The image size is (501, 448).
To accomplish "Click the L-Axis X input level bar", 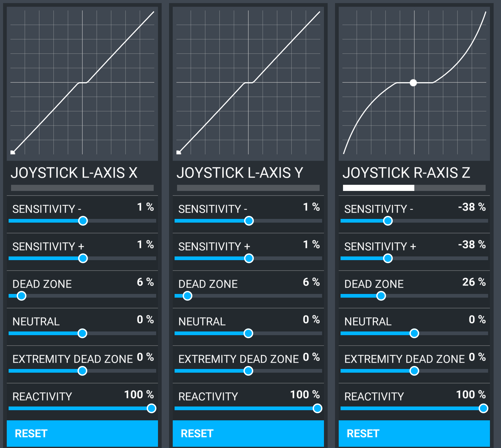I will click(82, 188).
